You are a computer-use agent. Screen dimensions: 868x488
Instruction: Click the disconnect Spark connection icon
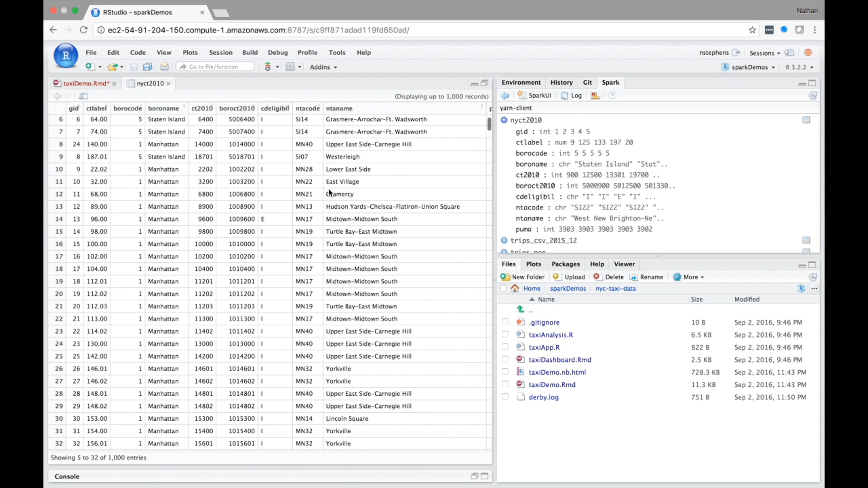click(595, 95)
